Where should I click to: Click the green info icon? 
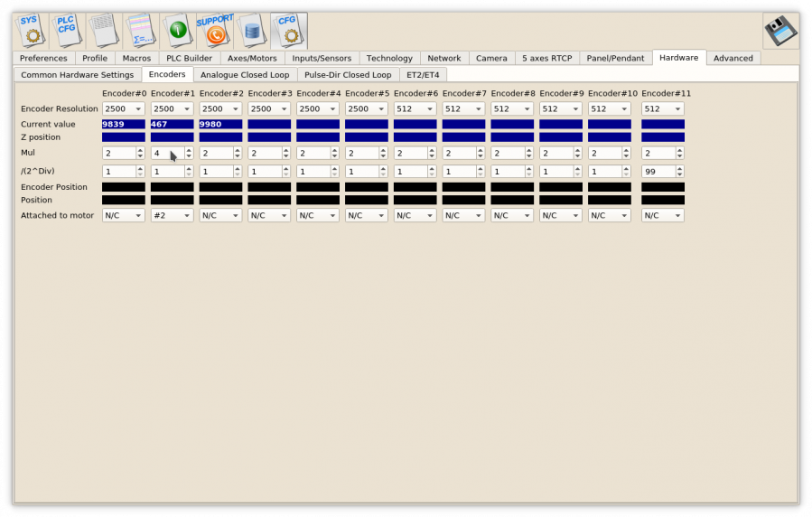(178, 30)
